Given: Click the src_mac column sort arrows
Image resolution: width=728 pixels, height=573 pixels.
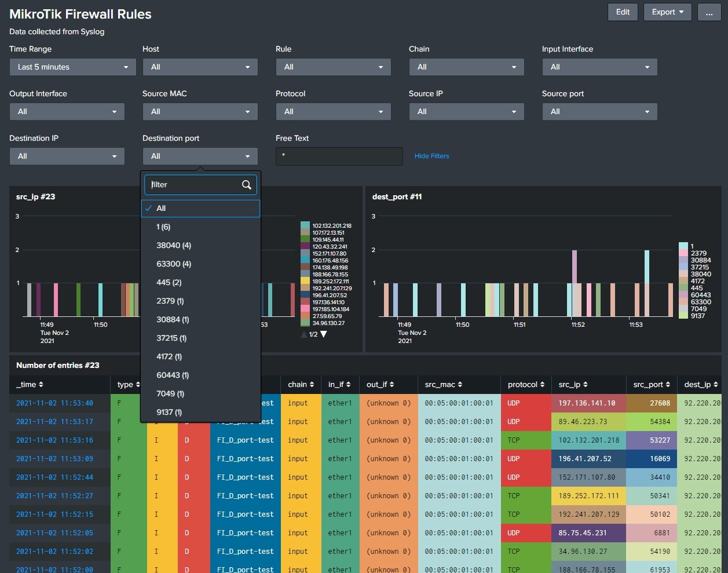Looking at the screenshot, I should point(460,385).
